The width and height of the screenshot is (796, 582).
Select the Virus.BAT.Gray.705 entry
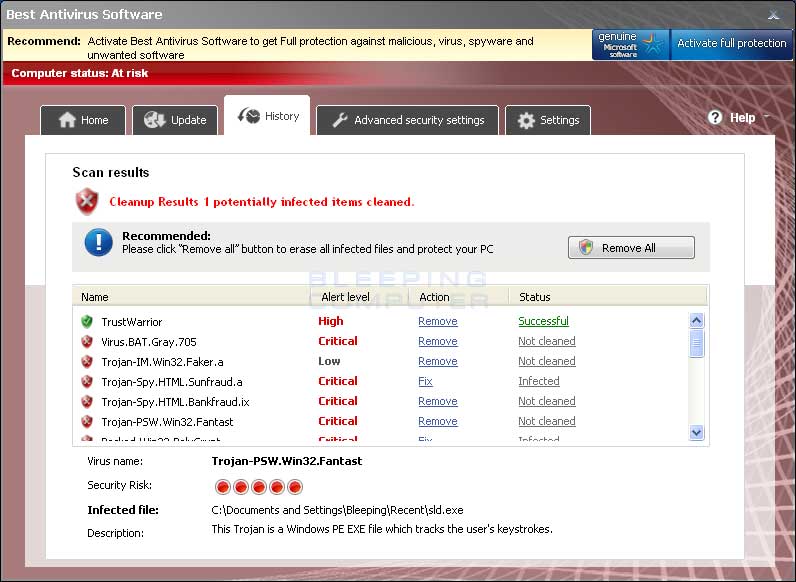point(149,342)
